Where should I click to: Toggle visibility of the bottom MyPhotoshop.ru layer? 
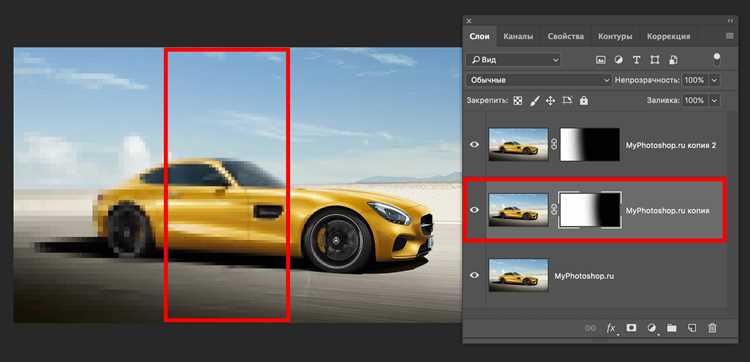click(474, 275)
